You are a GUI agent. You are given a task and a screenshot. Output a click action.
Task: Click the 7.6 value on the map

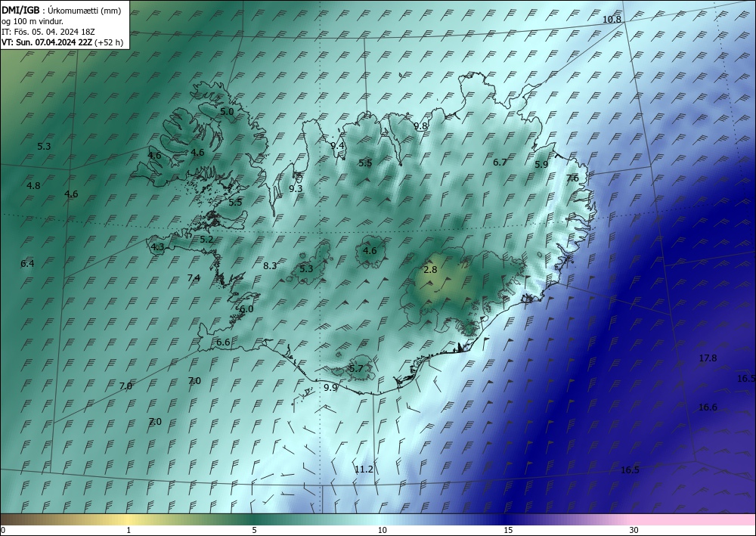[x=572, y=178]
